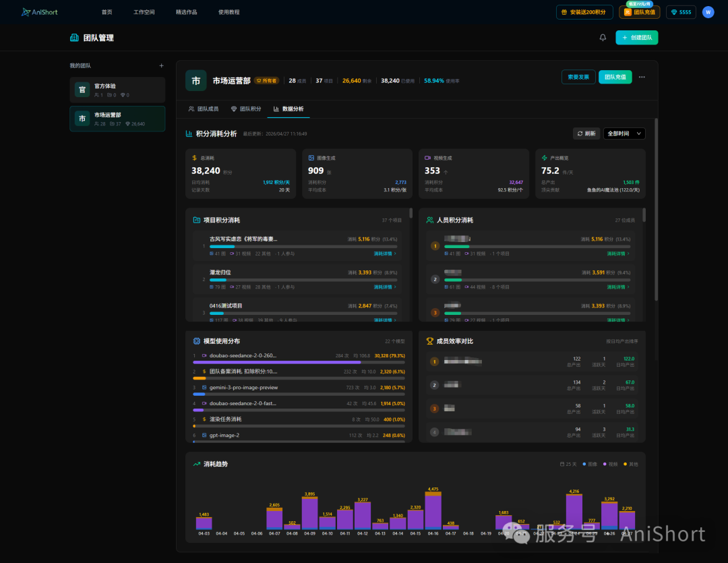Go to the 首页 nav item
Image resolution: width=728 pixels, height=563 pixels.
click(x=107, y=12)
